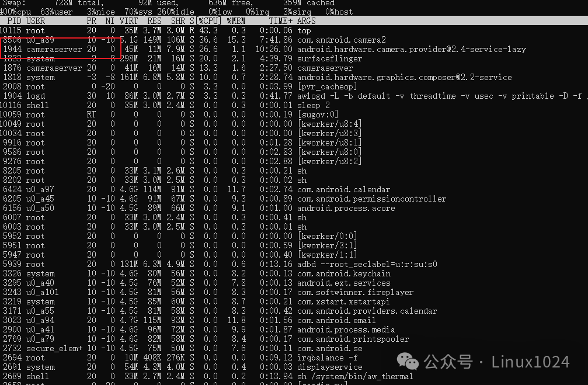Viewport: 588px width, 385px height.
Task: Click the [pvr_cacheop] process entry
Action: click(x=328, y=86)
